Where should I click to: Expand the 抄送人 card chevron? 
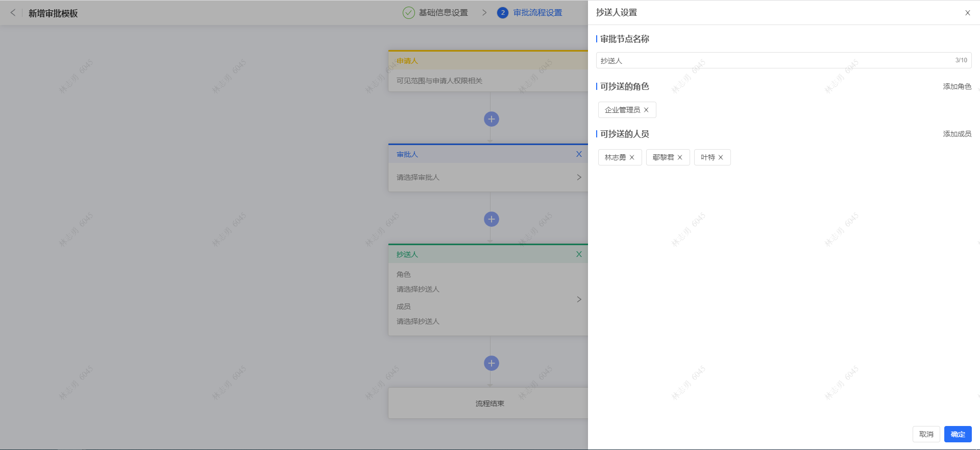579,299
